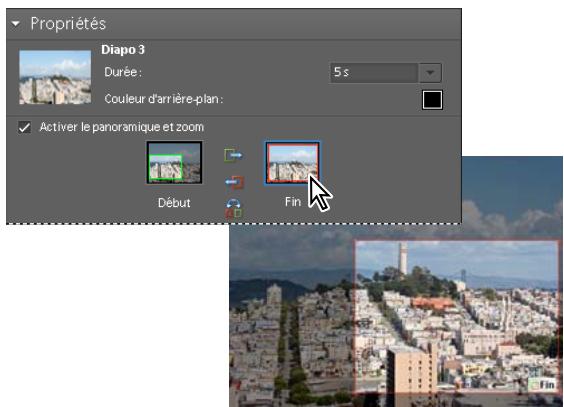Click the Diapo 3 title text
Screen dimensions: 564x407
click(123, 50)
